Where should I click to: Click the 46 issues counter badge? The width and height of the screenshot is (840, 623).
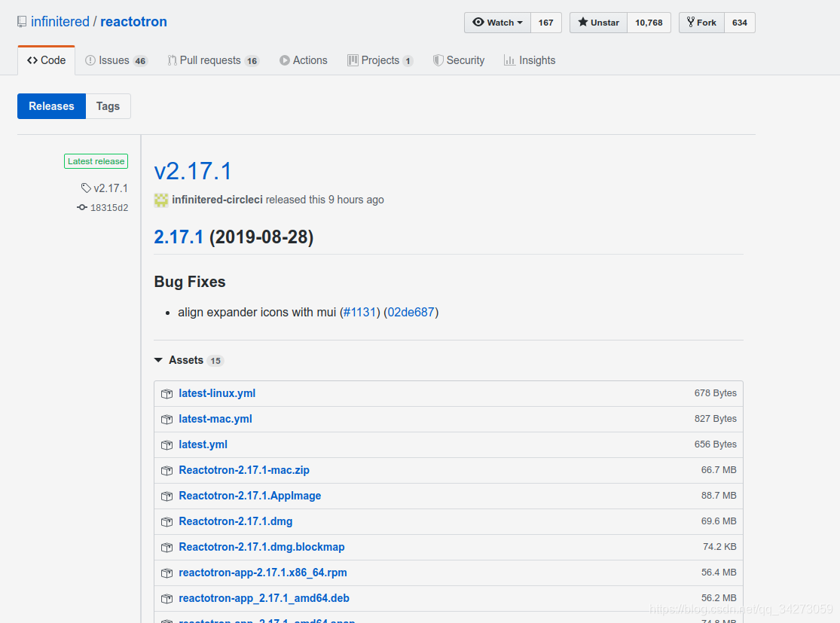pos(140,61)
